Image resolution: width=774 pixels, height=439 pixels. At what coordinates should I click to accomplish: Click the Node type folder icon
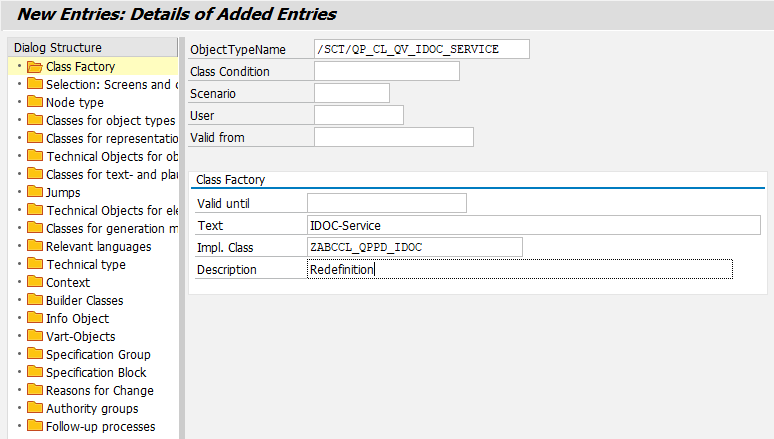pyautogui.click(x=35, y=103)
